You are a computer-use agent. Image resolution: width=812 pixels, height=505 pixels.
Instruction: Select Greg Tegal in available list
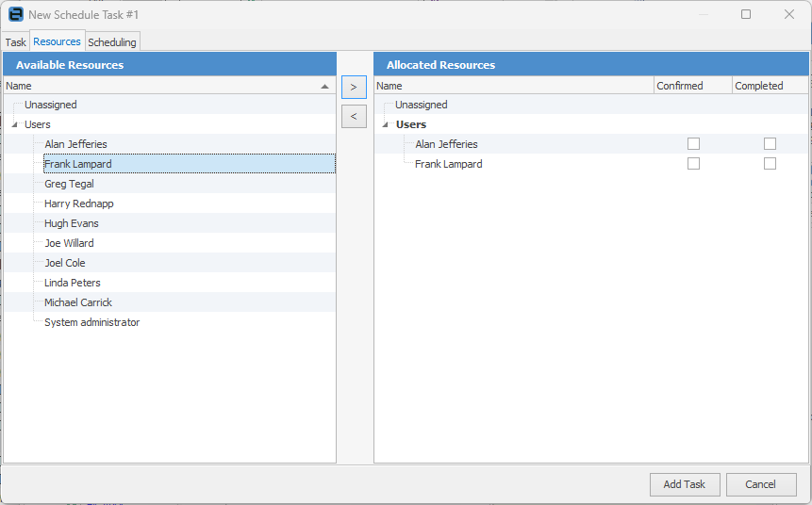69,184
